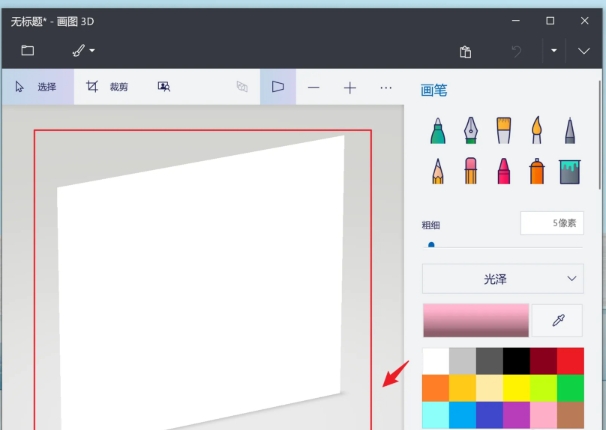Open the history dropdown arrow
This screenshot has width=606, height=430.
[x=554, y=51]
